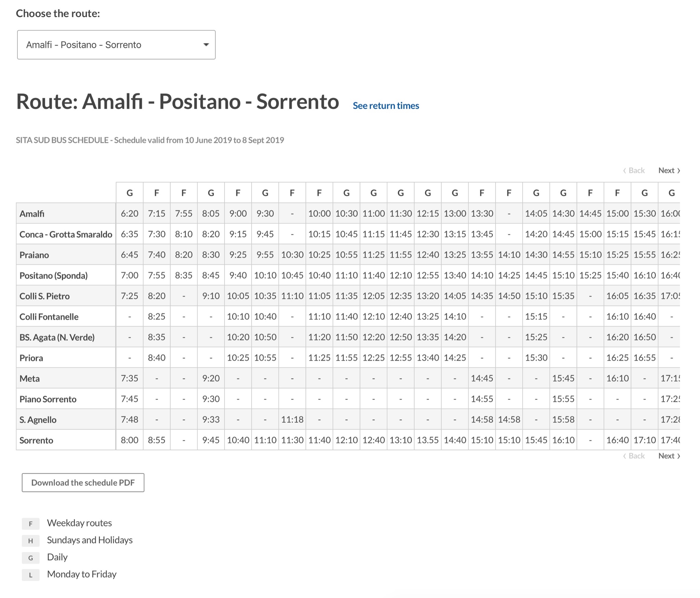Select the Colli Fontanelle row header
The width and height of the screenshot is (700, 598).
pyautogui.click(x=66, y=317)
